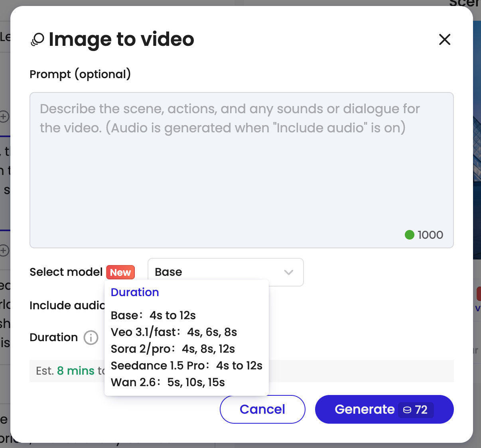Close the Image to video dialog
Image resolution: width=481 pixels, height=448 pixels.
pyautogui.click(x=444, y=39)
